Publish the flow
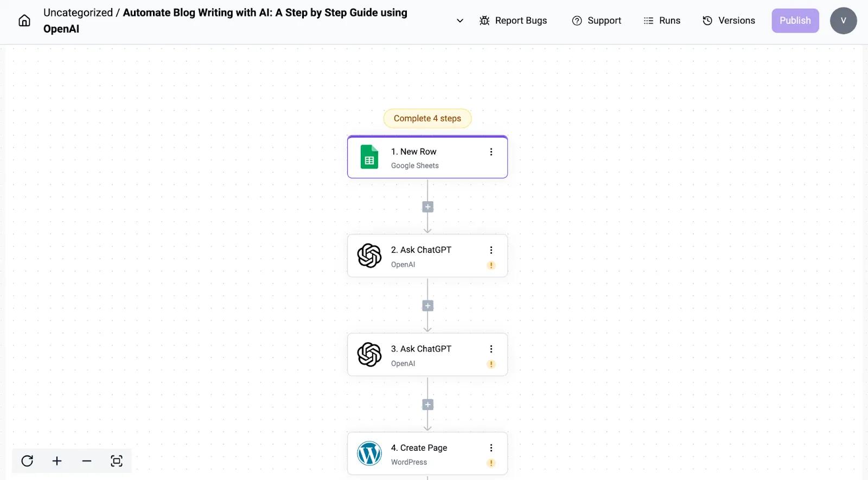 coord(795,21)
